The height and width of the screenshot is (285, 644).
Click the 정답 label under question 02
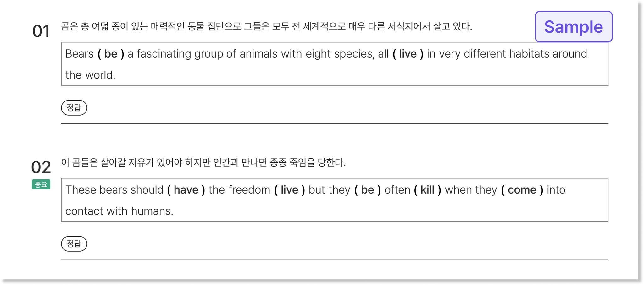click(74, 244)
